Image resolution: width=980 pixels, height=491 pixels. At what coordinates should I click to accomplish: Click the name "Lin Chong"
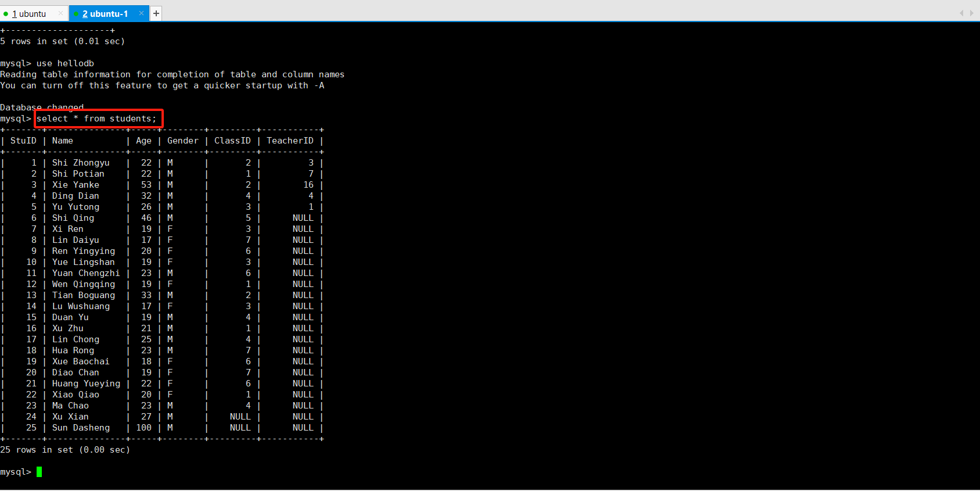(76, 339)
